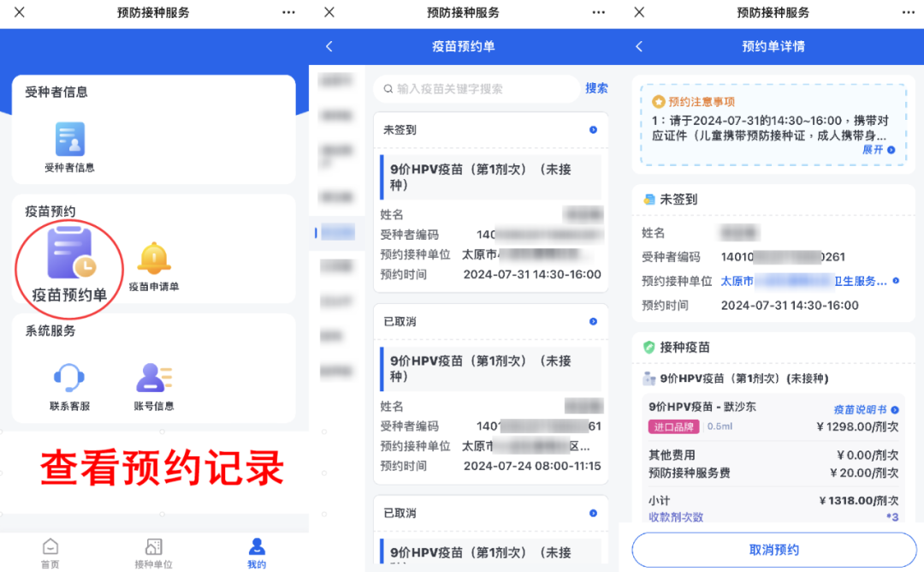This screenshot has height=572, width=924.
Task: Click 进口品牌 tag
Action: click(673, 427)
